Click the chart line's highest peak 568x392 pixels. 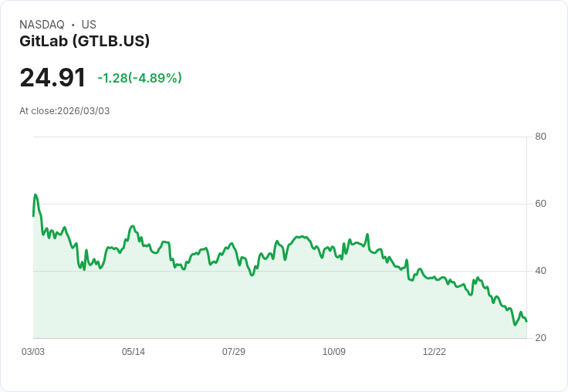point(35,194)
